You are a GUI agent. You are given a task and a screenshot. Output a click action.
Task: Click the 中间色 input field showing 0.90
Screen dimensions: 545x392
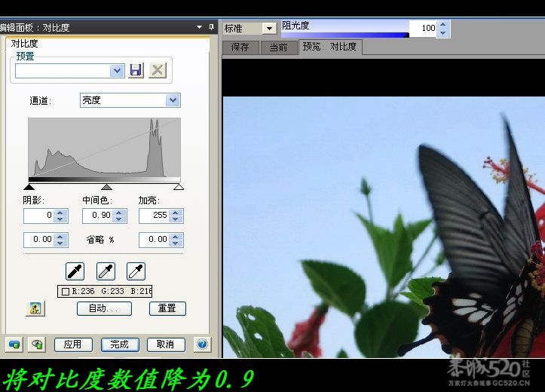pyautogui.click(x=98, y=216)
